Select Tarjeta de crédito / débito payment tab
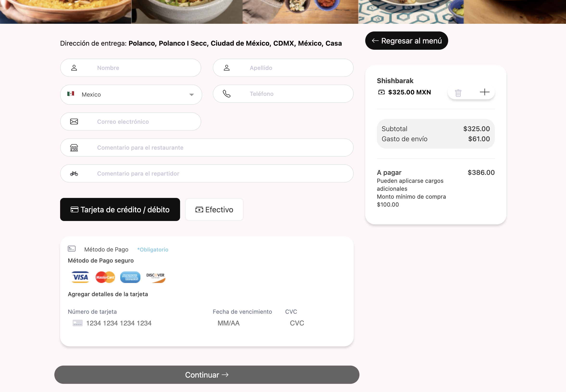Viewport: 566px width, 392px height. pos(120,209)
